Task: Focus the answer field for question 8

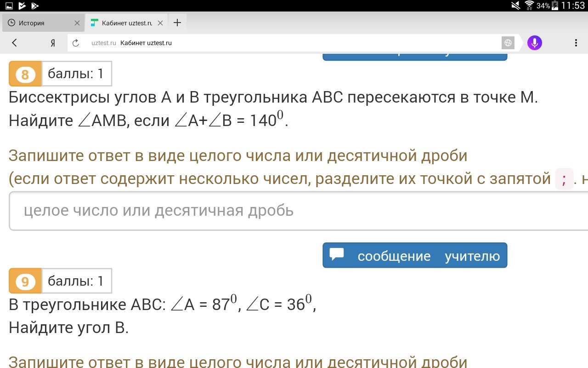Action: 294,211
